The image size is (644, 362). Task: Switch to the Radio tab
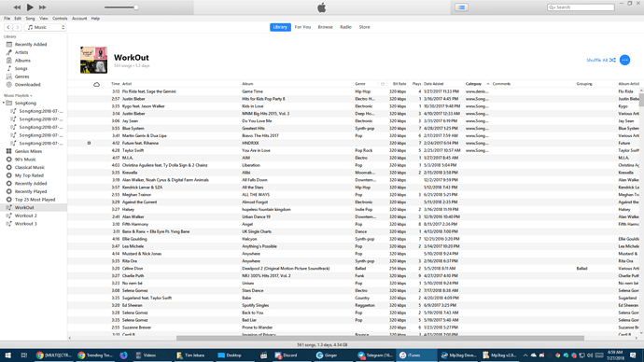pos(346,27)
